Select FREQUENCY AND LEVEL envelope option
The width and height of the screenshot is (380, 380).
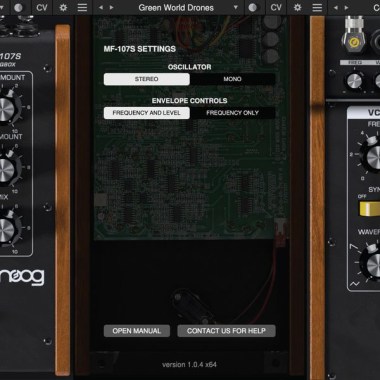tap(147, 113)
